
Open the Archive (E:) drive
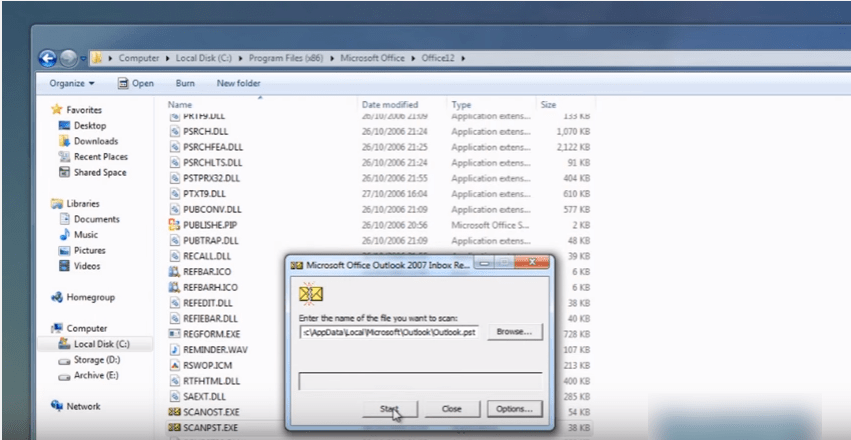(89, 375)
